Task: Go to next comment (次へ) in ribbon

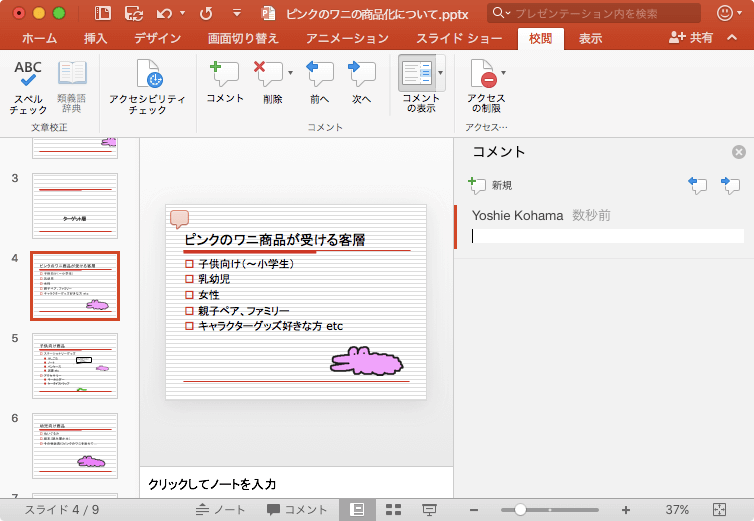Action: (x=361, y=82)
